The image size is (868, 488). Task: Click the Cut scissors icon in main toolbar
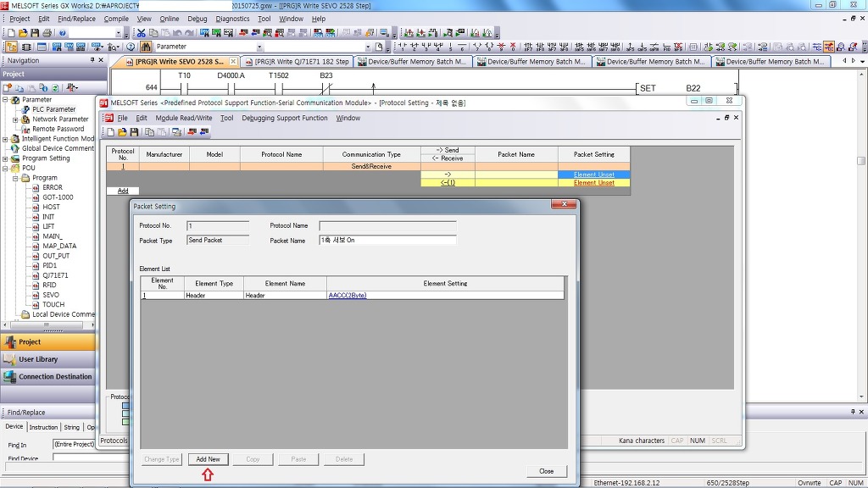(x=142, y=33)
